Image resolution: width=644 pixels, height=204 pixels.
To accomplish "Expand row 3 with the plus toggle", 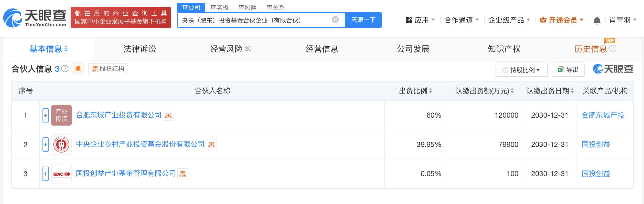I will (x=46, y=174).
